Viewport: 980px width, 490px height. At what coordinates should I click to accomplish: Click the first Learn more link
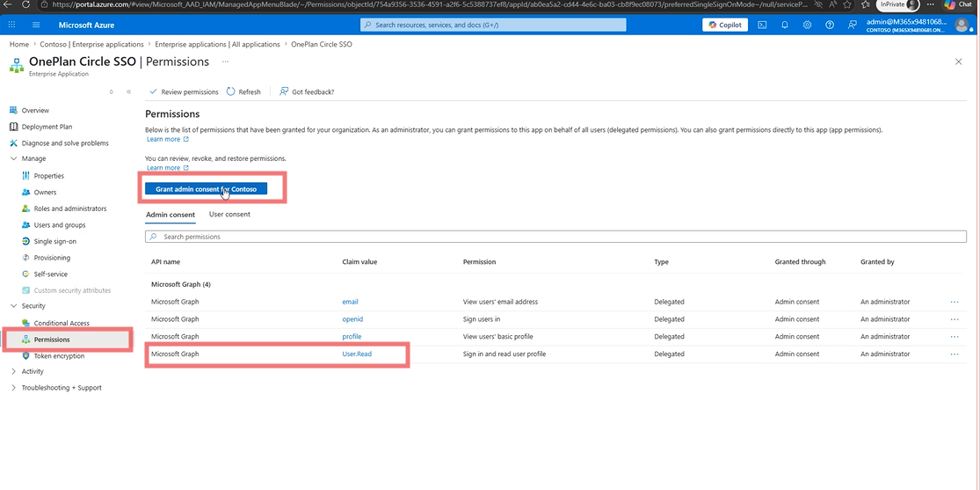pos(168,139)
